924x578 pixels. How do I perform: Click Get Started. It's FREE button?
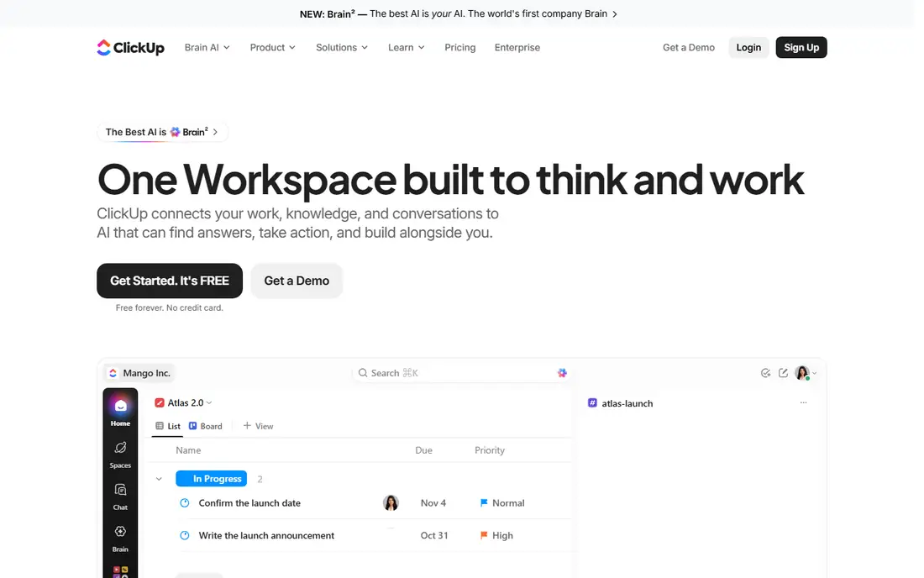click(x=170, y=281)
